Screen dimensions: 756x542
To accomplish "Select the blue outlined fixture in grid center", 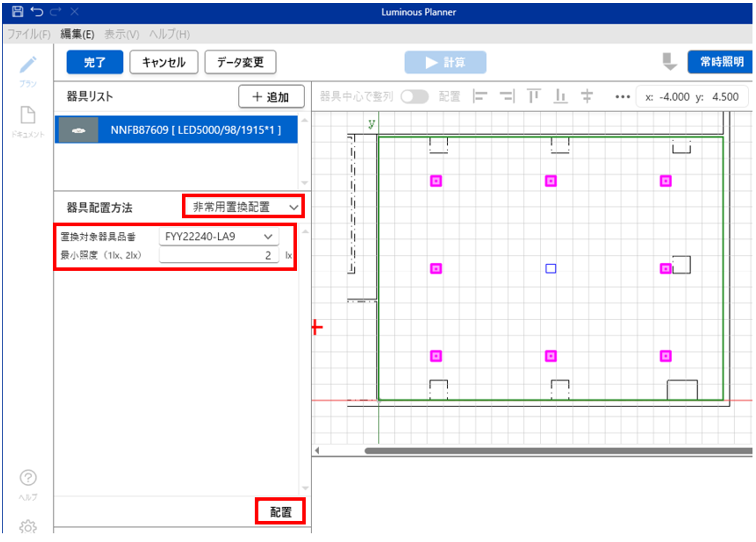I will point(550,269).
